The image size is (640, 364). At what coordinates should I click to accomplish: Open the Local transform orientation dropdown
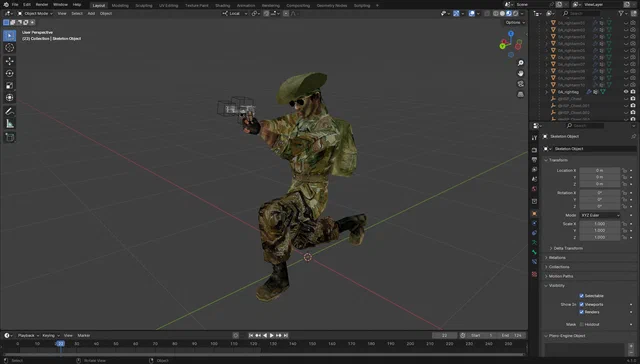(235, 13)
